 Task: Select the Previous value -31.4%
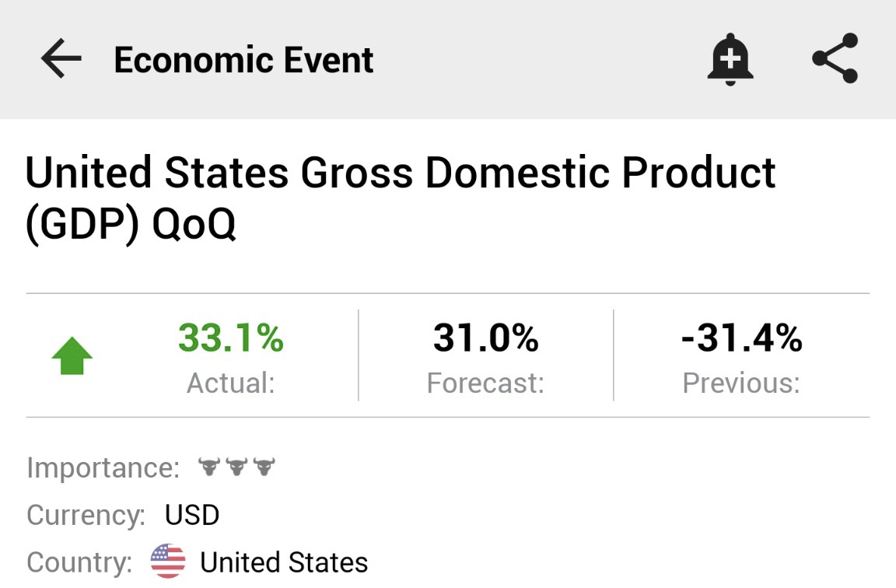742,338
